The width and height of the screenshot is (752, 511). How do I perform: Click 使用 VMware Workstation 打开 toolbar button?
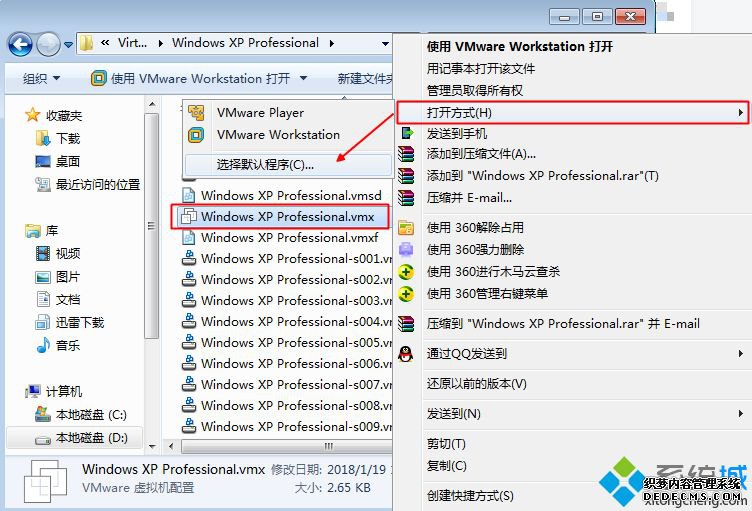tap(192, 78)
